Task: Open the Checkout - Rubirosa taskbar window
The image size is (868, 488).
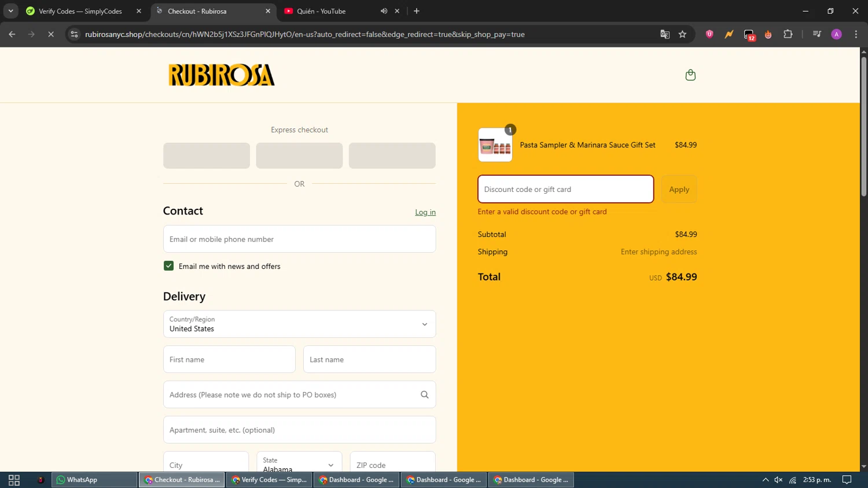Action: [182, 480]
